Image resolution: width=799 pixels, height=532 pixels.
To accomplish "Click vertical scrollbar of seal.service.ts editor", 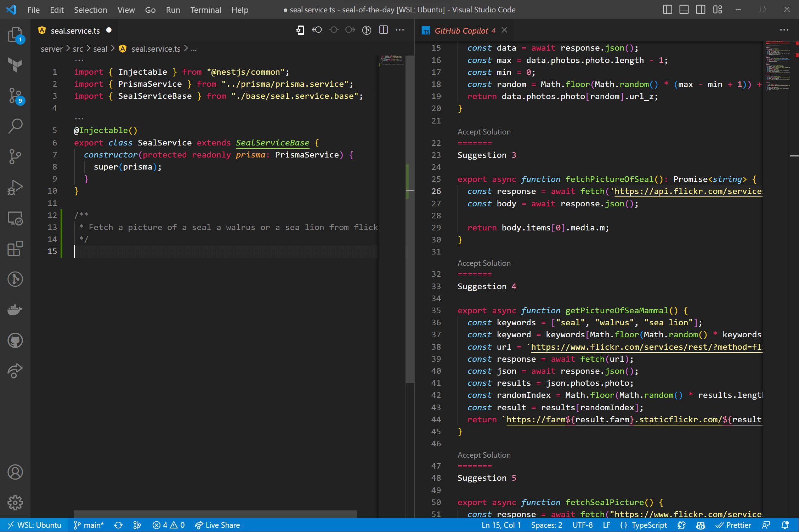I will (x=410, y=219).
